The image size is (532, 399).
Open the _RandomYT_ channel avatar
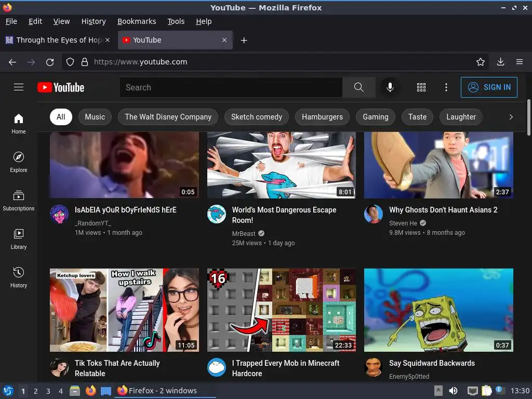point(59,214)
